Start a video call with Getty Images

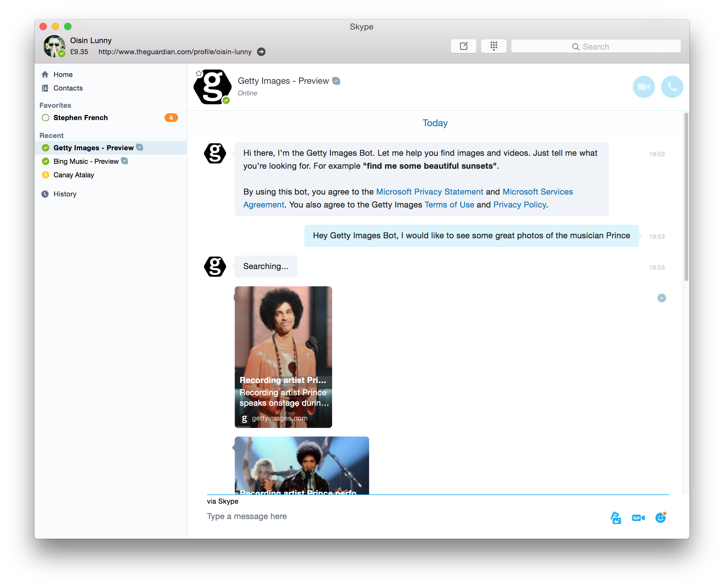643,87
